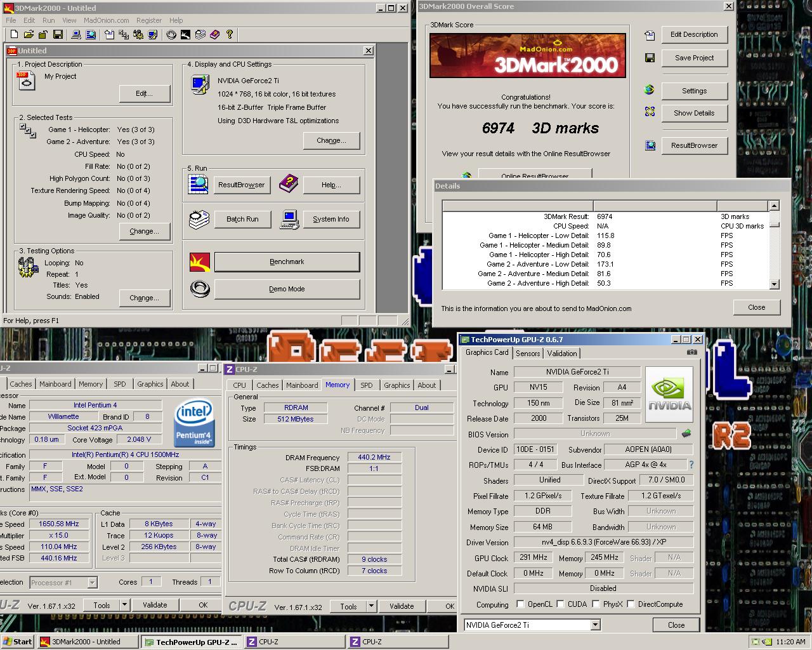The image size is (812, 650).
Task: Click the Batch Run stack toolbar icon
Action: point(200,34)
